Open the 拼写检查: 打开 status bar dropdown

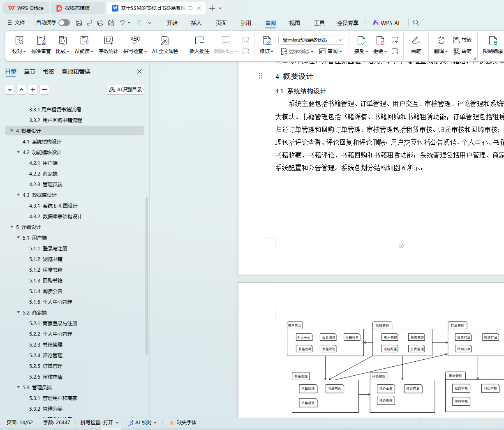pos(99,423)
